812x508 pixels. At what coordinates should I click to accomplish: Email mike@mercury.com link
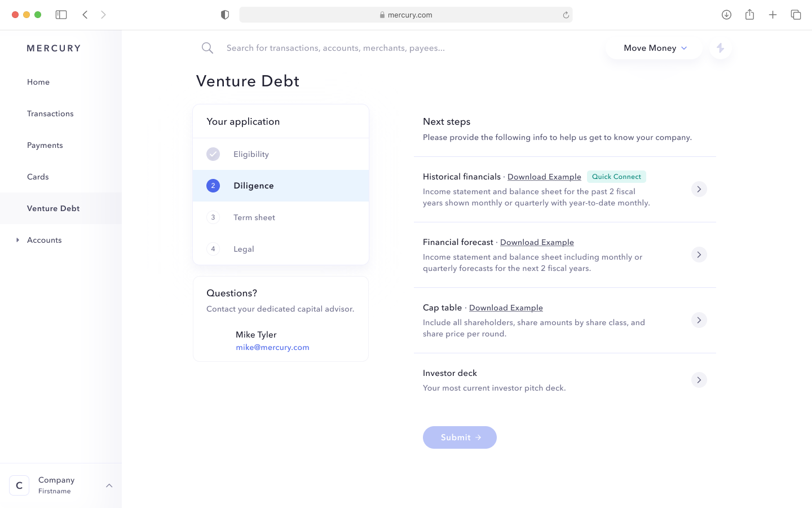(272, 347)
